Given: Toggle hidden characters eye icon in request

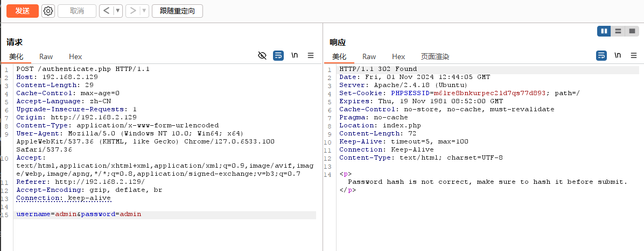Looking at the screenshot, I should (x=262, y=55).
